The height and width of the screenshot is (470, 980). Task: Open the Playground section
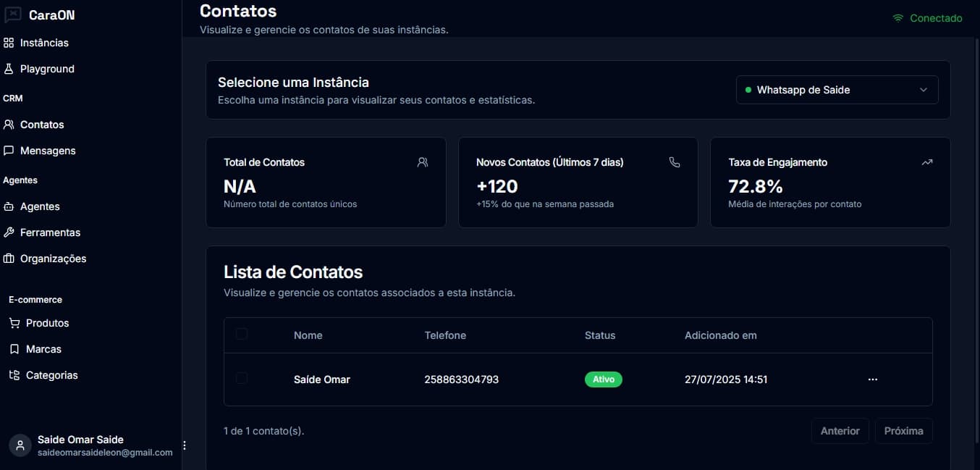pos(10,69)
